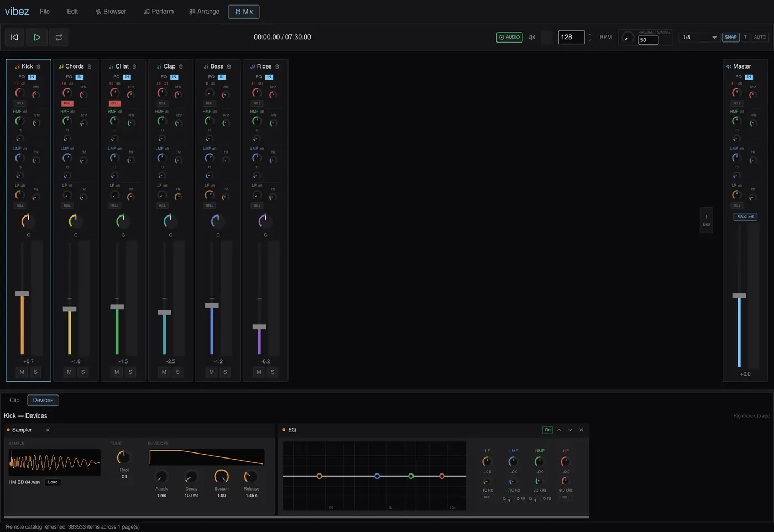This screenshot has width=774, height=532.
Task: Click the EQ device LF gain knob
Action: 487,461
